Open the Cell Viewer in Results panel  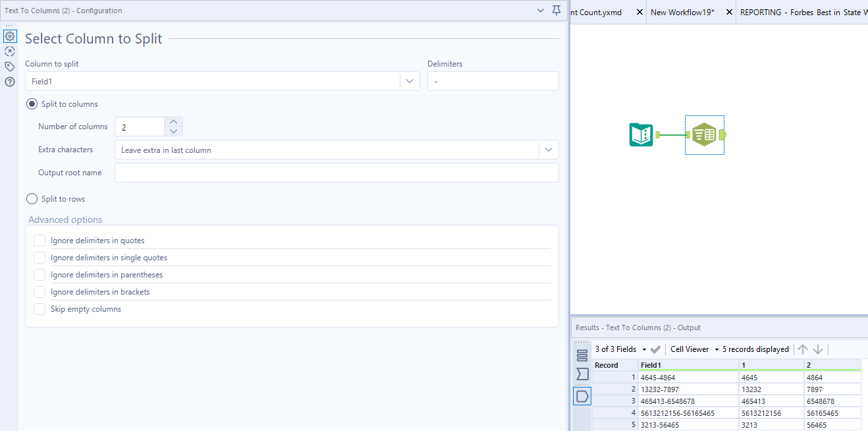(690, 349)
